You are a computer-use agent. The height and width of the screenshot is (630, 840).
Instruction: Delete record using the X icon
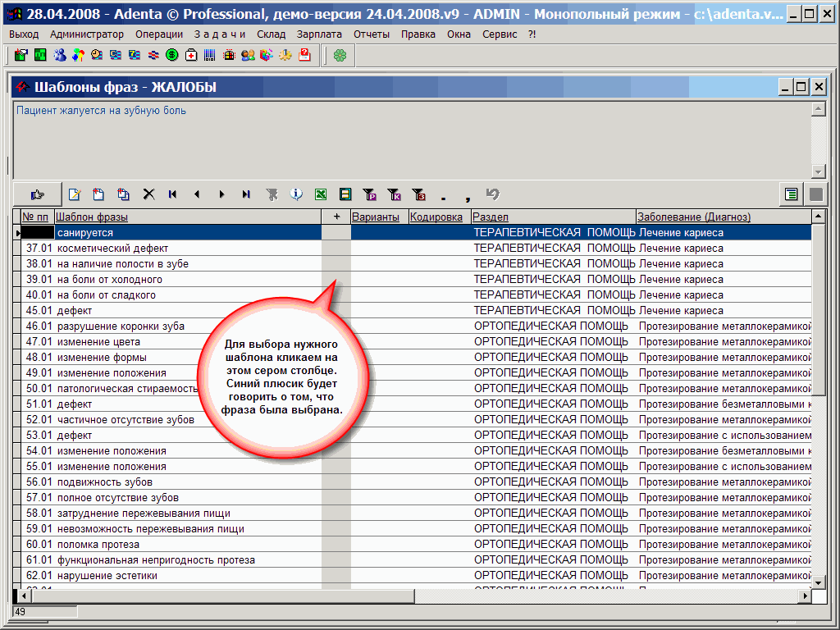point(148,194)
